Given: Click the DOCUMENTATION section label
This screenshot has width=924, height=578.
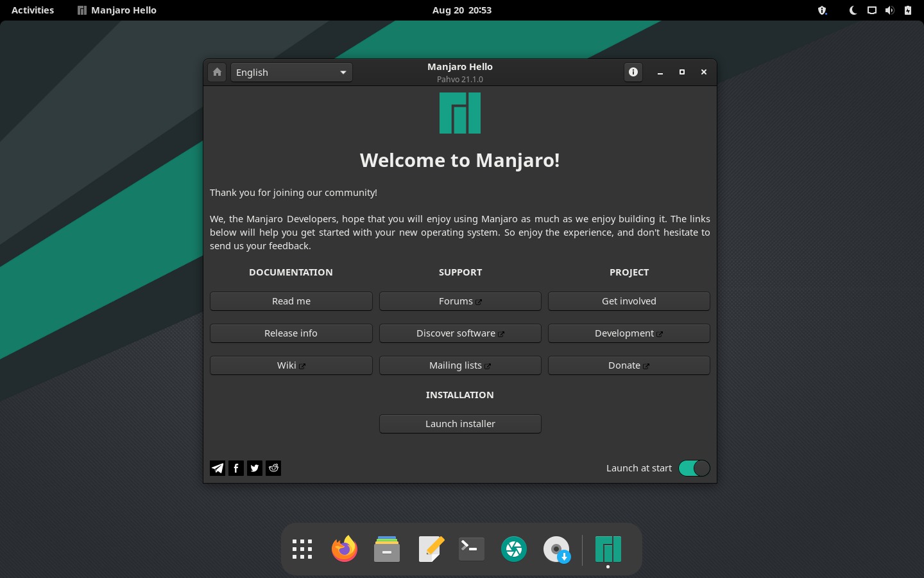Looking at the screenshot, I should 291,272.
